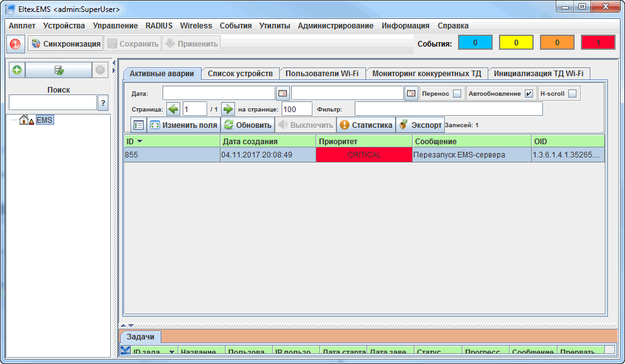Open the Управление menu
625x364 pixels.
tap(115, 25)
